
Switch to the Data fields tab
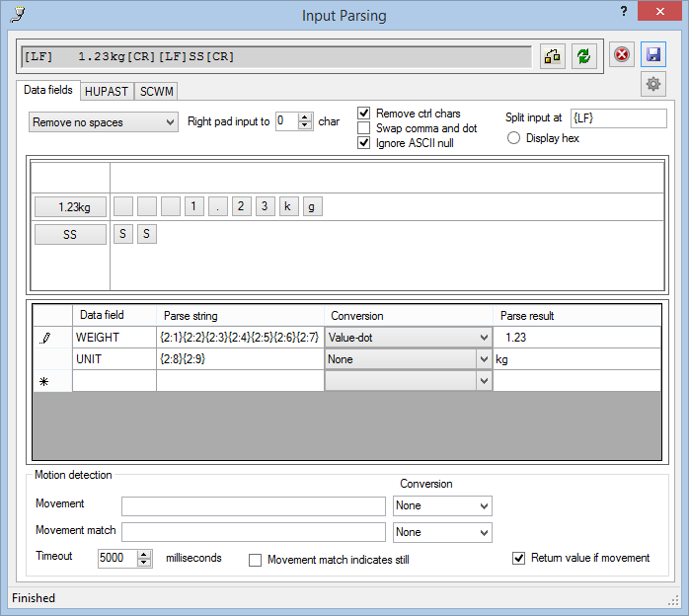click(x=48, y=90)
